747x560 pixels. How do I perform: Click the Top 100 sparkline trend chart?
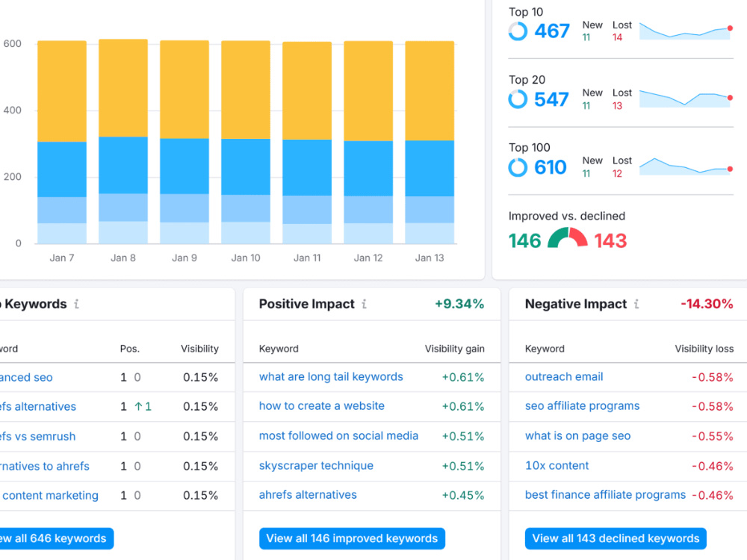686,167
